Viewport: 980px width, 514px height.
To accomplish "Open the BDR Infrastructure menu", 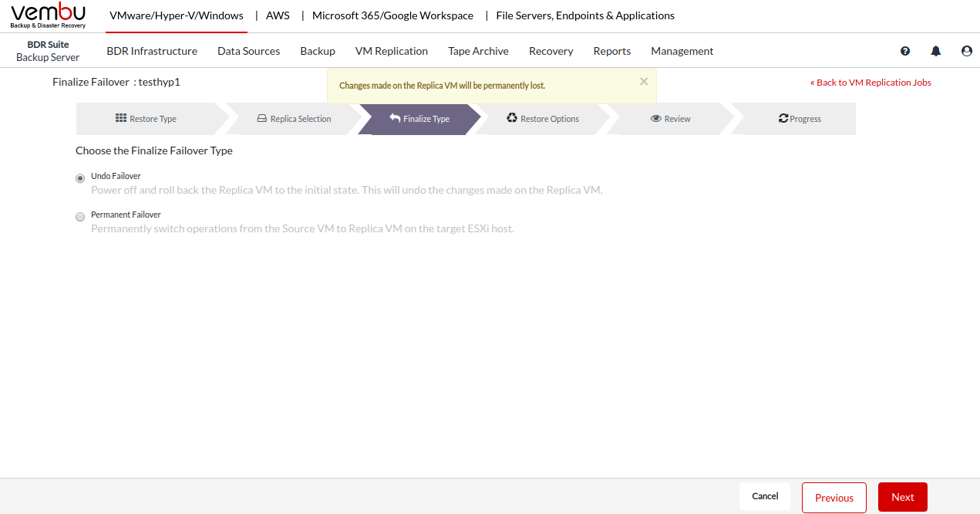I will (152, 51).
